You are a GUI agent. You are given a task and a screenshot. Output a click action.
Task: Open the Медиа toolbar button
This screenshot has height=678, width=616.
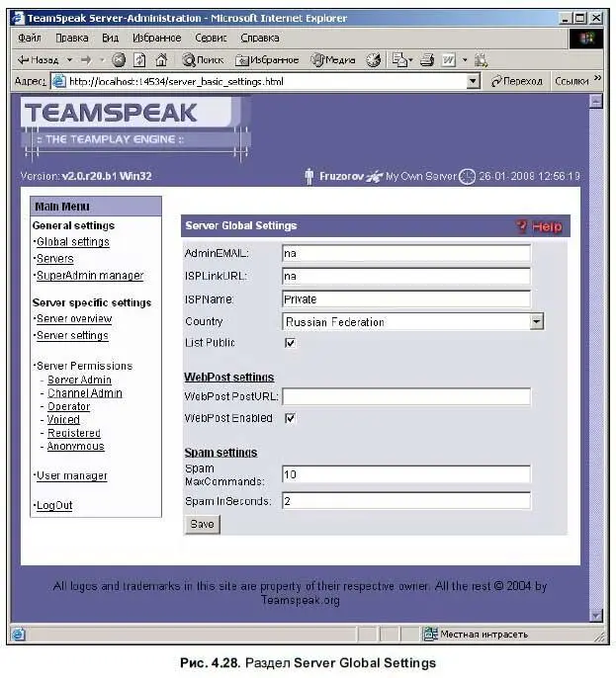click(333, 59)
